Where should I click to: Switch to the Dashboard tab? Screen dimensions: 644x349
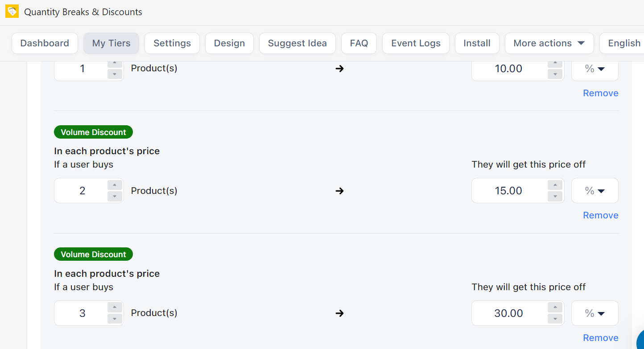coord(45,43)
